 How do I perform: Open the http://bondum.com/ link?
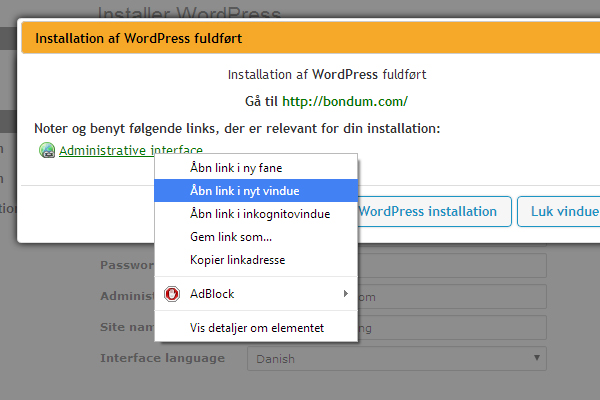345,101
